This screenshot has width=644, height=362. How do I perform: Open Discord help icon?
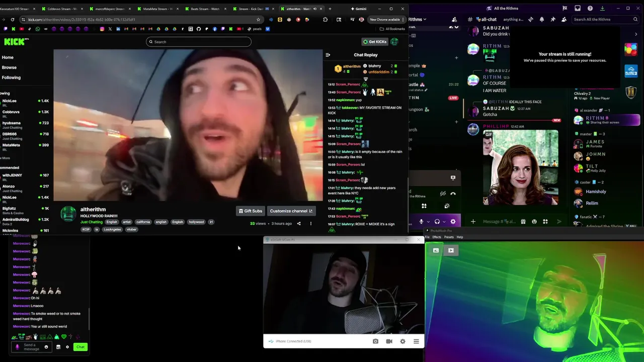(x=590, y=8)
